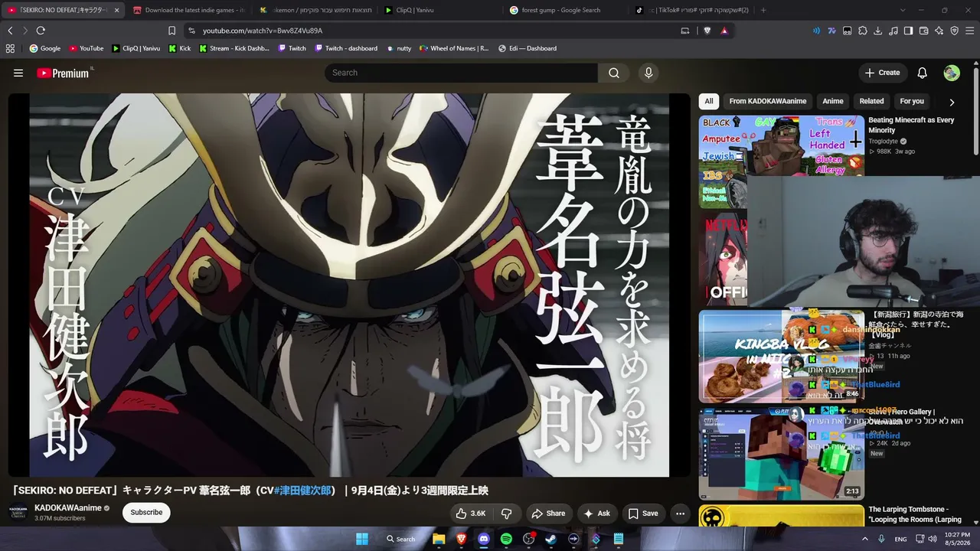Open the 'Edi — Dashboard' bookmark

527,48
